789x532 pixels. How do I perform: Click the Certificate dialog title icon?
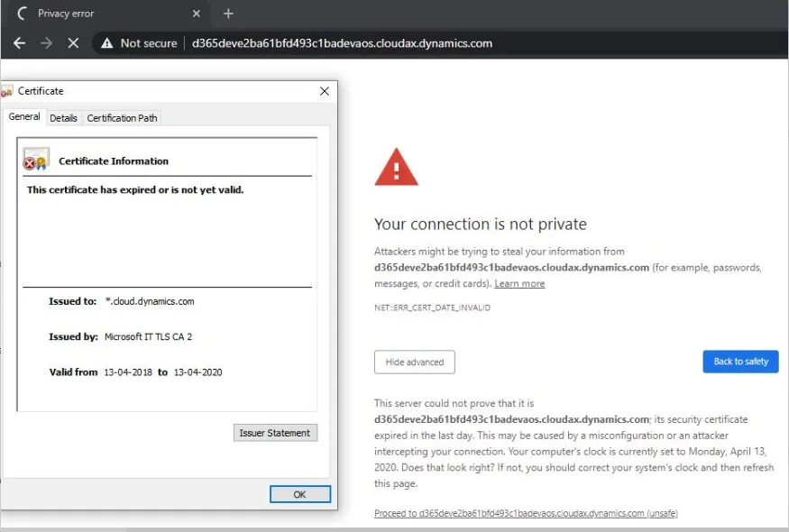coord(6,91)
